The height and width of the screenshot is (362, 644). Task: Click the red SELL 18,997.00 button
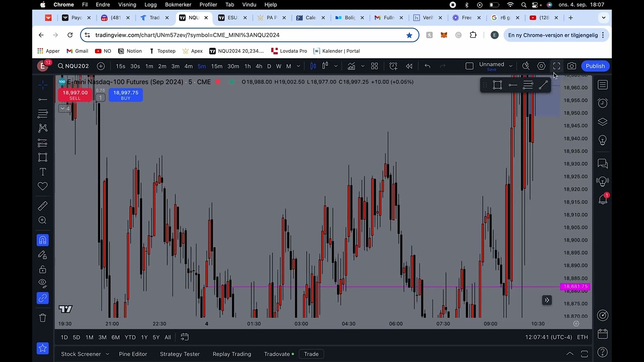[x=75, y=95]
